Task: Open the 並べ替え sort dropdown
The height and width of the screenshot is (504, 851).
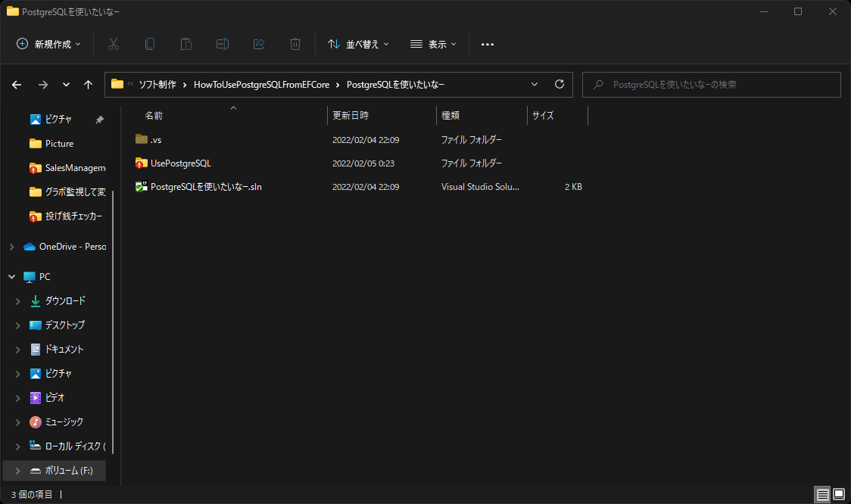Action: 358,44
